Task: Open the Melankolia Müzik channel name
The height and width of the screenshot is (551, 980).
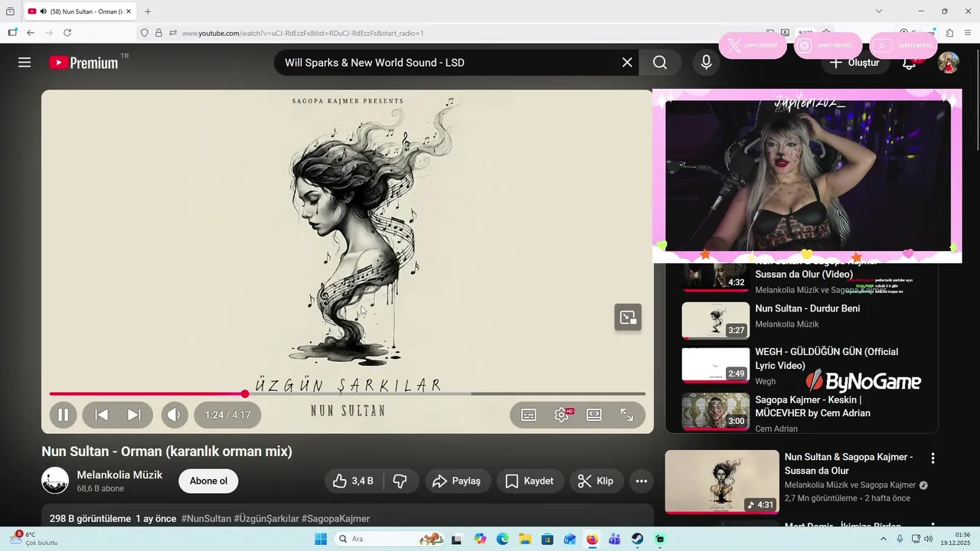Action: [119, 475]
